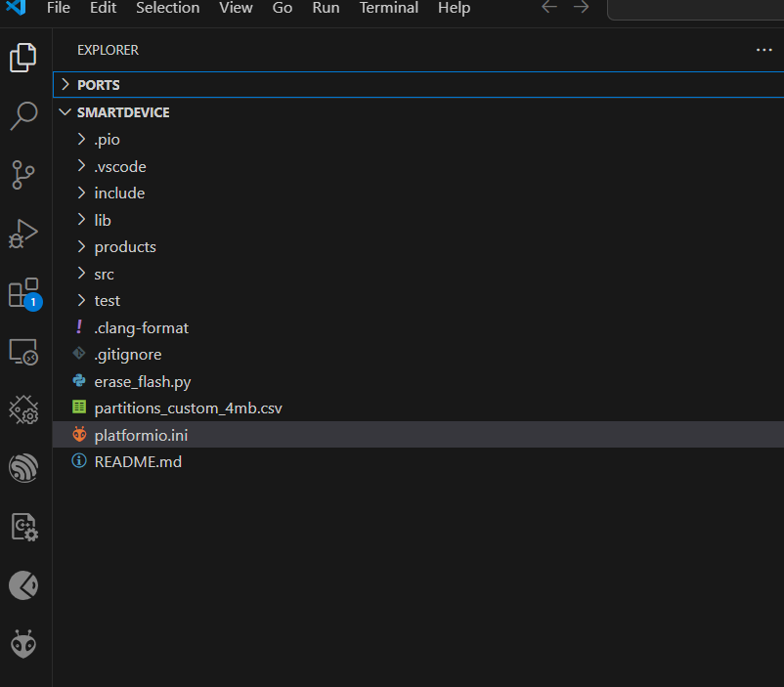Open the gear-diamond extension icon in activity bar

click(23, 410)
